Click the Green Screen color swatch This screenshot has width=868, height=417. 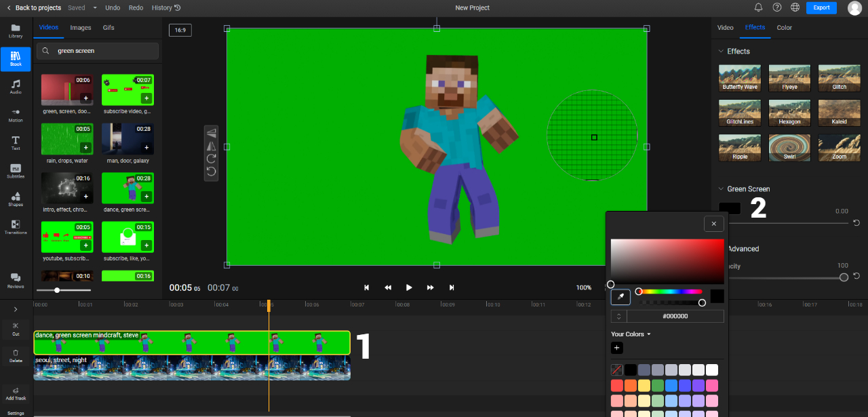coord(730,209)
